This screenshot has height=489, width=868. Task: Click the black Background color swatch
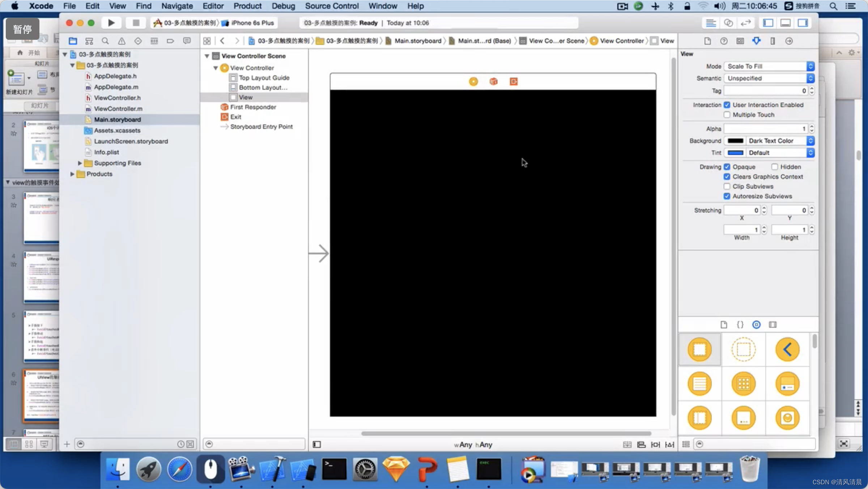[x=735, y=141]
